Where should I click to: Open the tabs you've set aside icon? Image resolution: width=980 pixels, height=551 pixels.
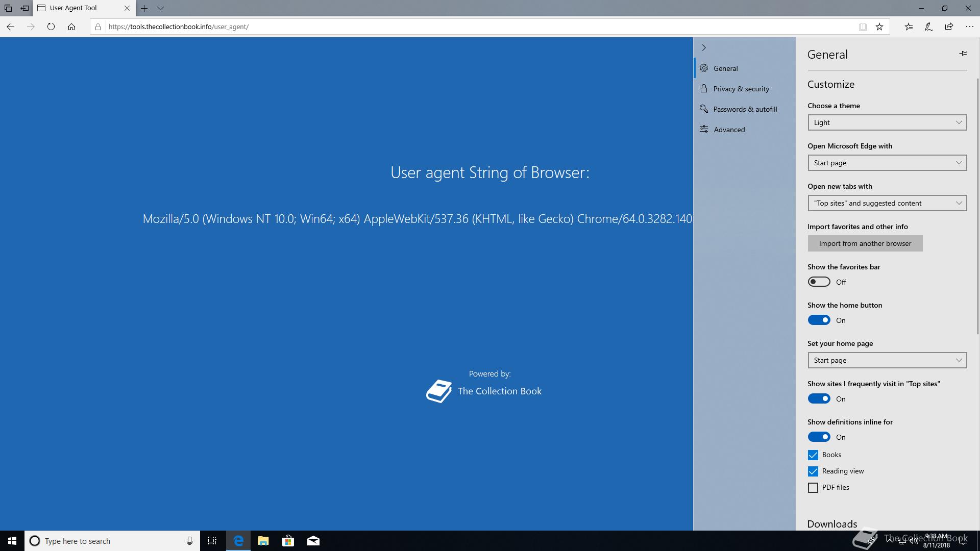[x=8, y=8]
